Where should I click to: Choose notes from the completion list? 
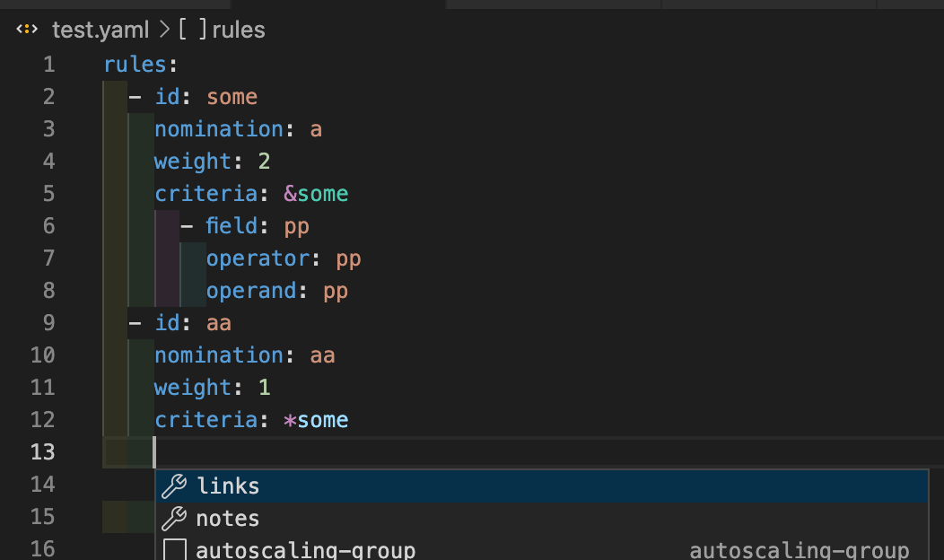click(x=228, y=518)
